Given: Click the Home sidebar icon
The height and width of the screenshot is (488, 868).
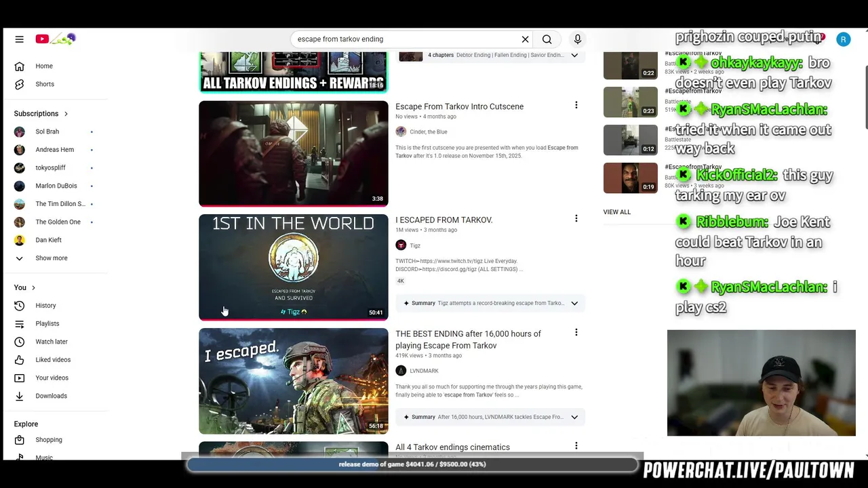Looking at the screenshot, I should 19,66.
